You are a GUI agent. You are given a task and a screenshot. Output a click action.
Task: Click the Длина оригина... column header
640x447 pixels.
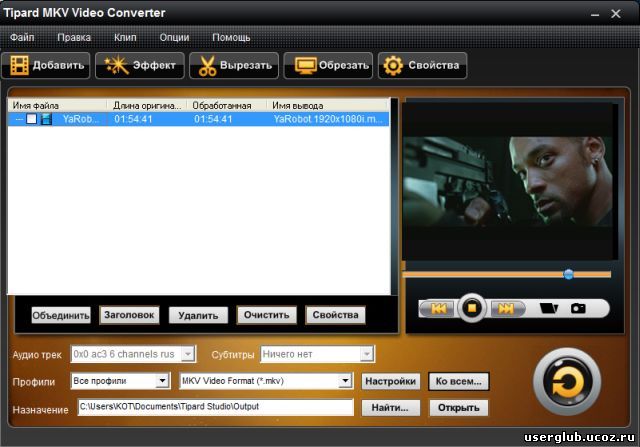147,106
